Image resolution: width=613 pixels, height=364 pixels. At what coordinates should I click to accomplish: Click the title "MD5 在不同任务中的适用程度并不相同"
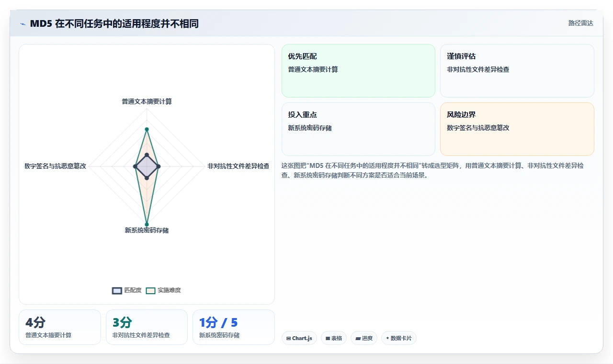coord(114,23)
